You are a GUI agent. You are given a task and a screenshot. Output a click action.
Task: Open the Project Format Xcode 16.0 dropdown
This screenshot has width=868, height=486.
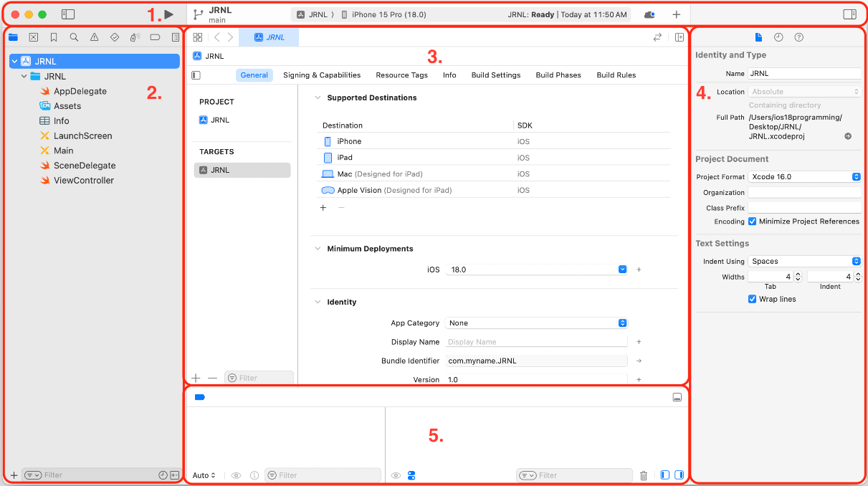804,177
